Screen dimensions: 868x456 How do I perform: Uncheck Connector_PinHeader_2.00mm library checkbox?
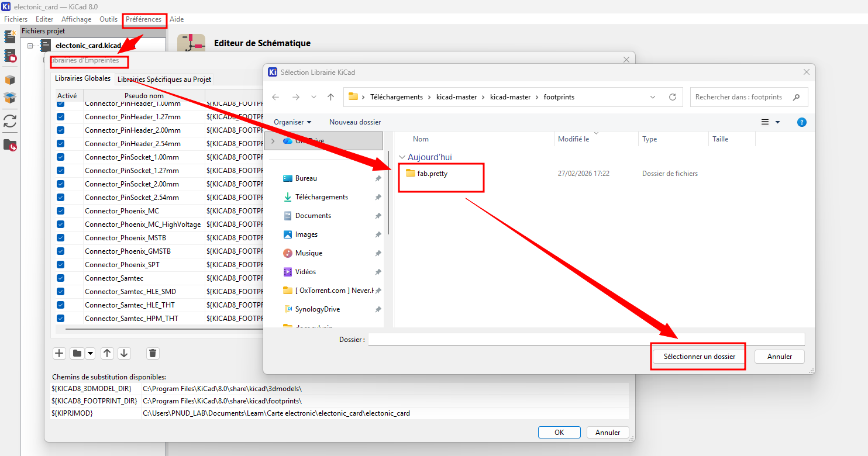[x=61, y=130]
